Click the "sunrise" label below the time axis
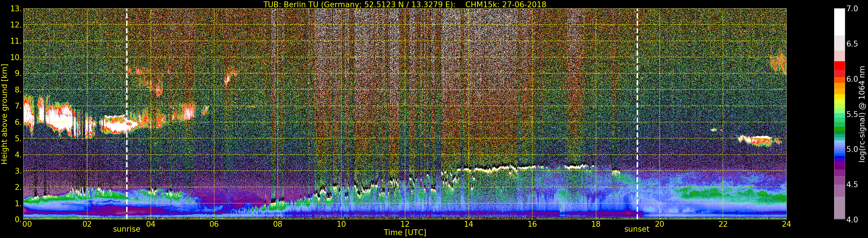The height and width of the screenshot is (238, 868). pyautogui.click(x=126, y=229)
